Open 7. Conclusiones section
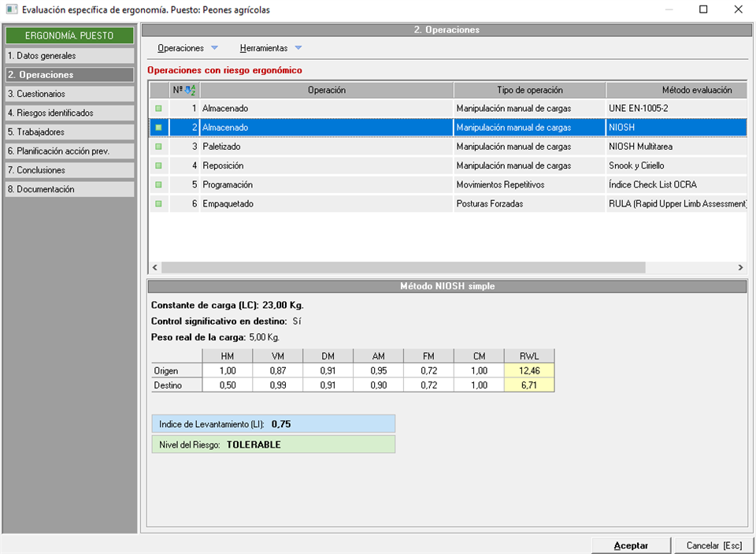 pos(69,170)
